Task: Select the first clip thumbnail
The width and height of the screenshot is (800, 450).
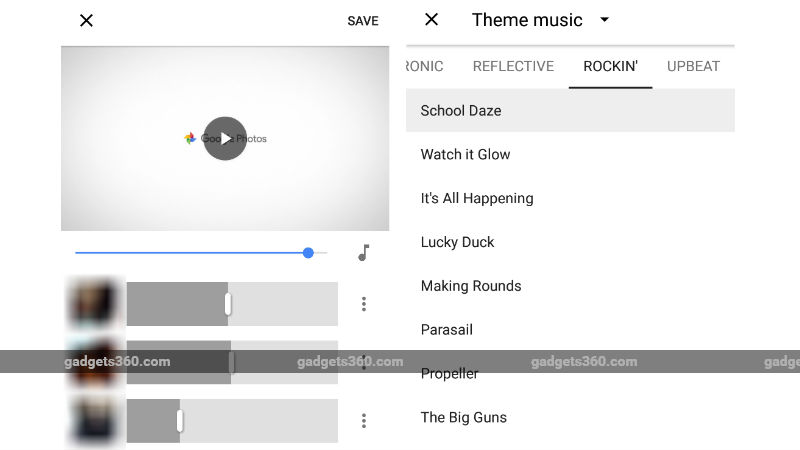Action: pos(95,304)
